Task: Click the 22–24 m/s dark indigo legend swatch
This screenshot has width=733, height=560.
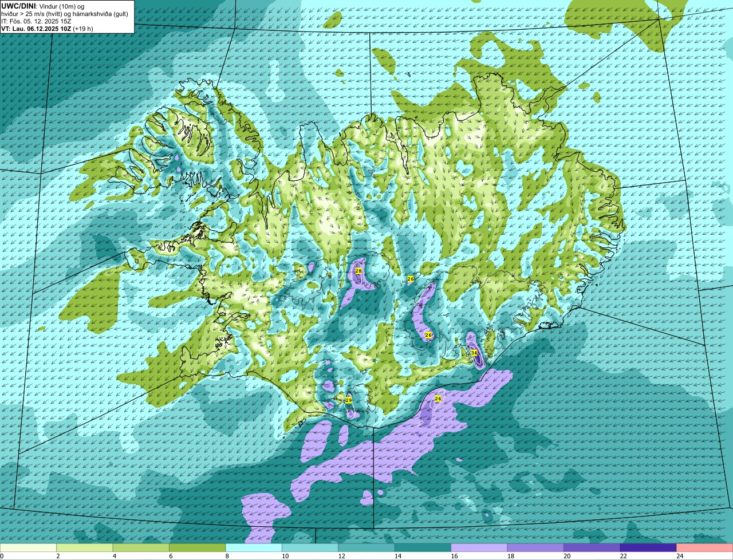Action: [x=648, y=547]
